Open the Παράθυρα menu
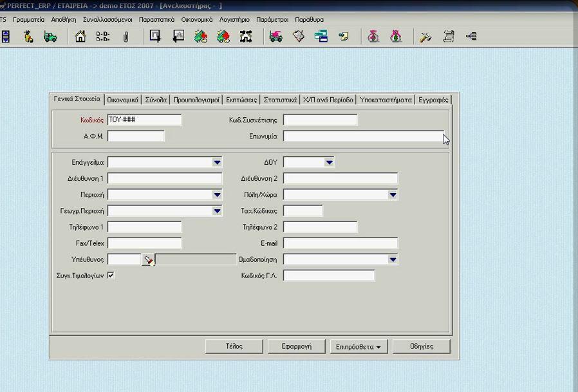The height and width of the screenshot is (392, 578). coord(309,19)
